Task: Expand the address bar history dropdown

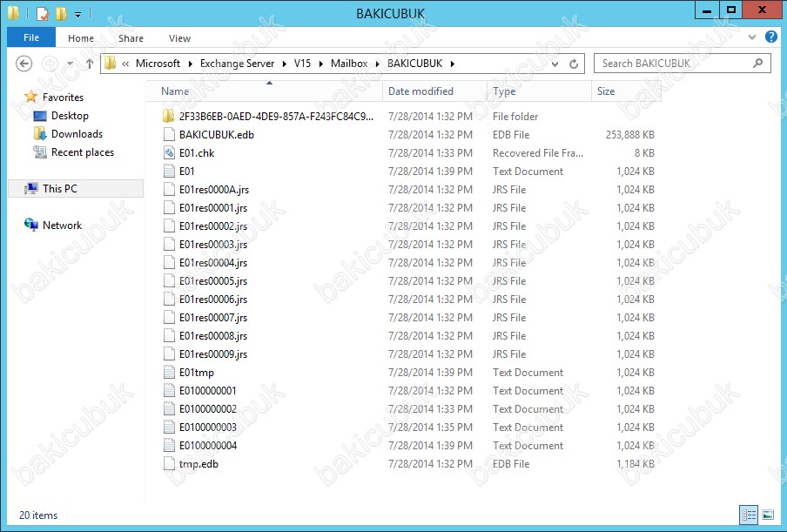Action: 555,64
